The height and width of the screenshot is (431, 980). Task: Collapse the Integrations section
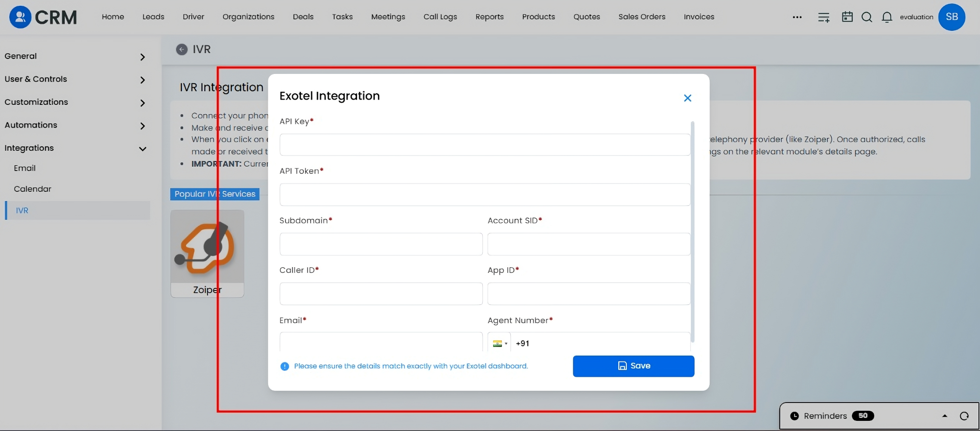point(75,148)
